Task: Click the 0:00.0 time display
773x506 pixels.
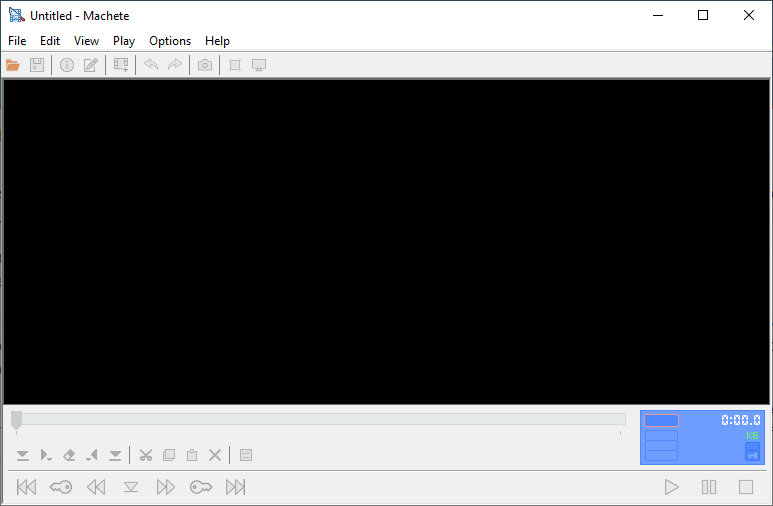Action: pos(740,420)
